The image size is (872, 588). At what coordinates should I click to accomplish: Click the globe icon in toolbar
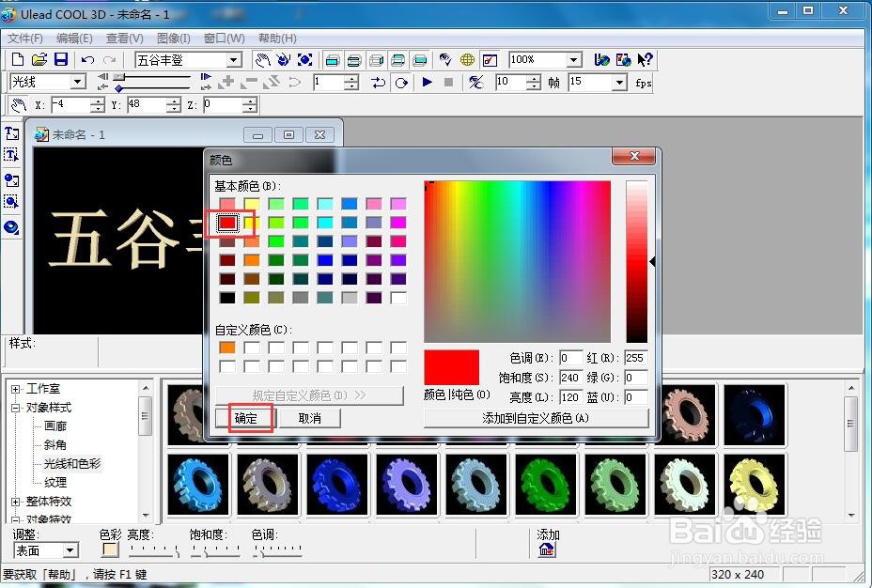(467, 59)
